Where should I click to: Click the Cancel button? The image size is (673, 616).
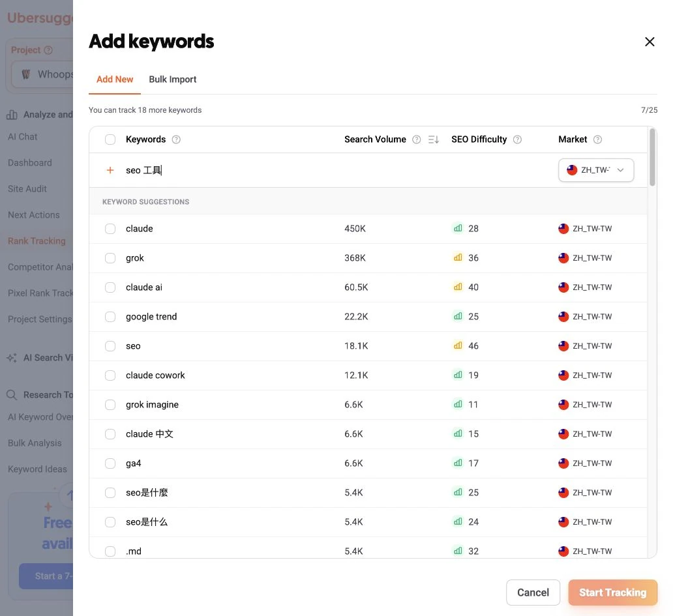[533, 593]
